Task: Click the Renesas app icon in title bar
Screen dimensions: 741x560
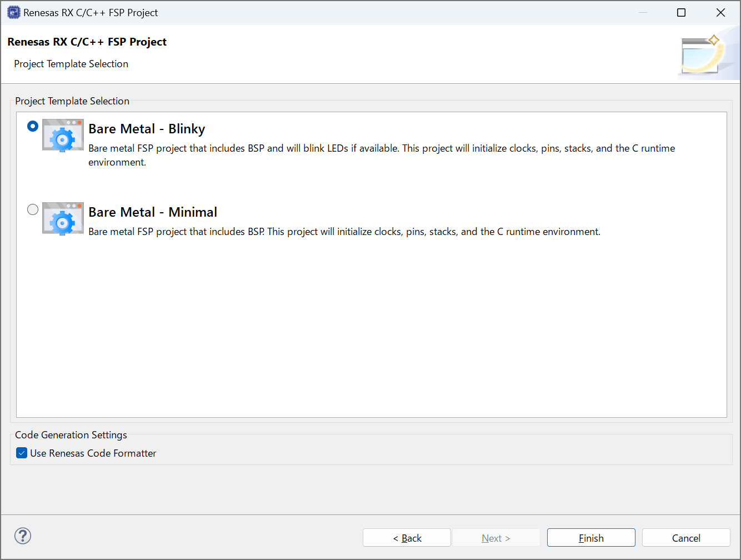Action: (13, 12)
